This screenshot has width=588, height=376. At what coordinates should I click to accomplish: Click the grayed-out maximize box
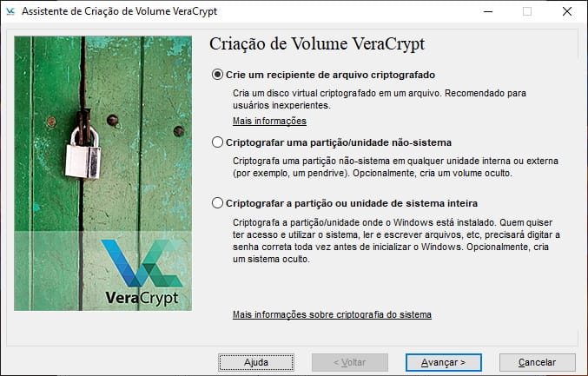tap(527, 11)
